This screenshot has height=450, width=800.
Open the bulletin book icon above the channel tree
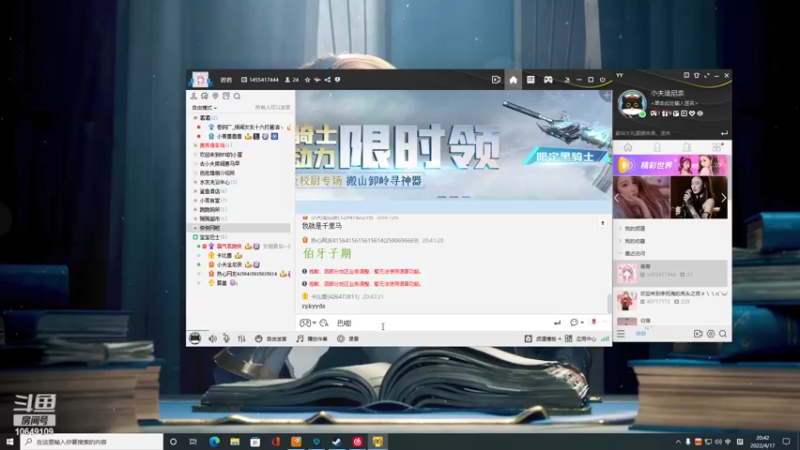pyautogui.click(x=226, y=96)
